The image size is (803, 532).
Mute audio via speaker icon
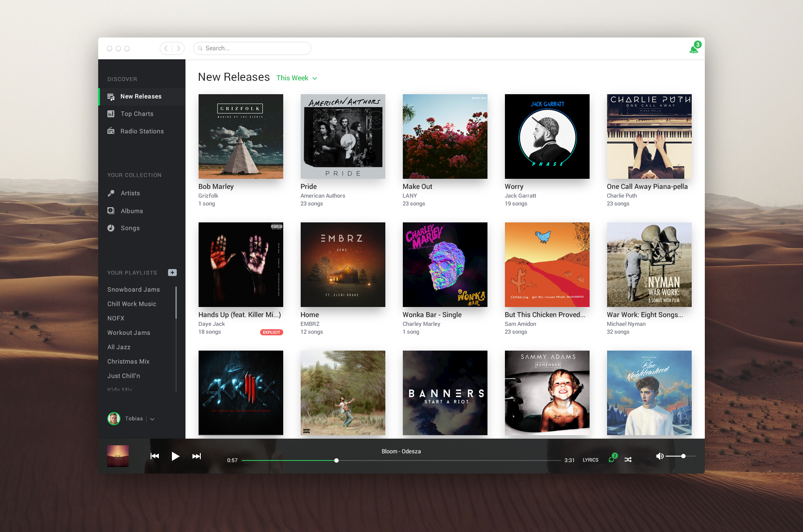tap(660, 456)
